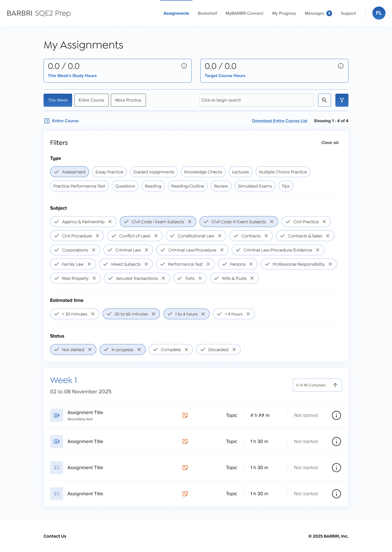Screen dimensions: 392x552
Task: Click Clear all filters
Action: click(x=330, y=143)
